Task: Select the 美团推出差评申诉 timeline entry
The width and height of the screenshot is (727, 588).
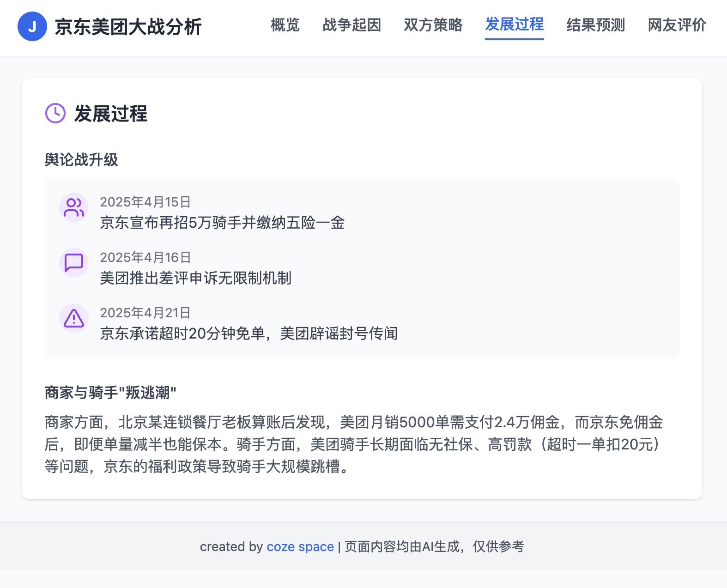Action: tap(195, 278)
